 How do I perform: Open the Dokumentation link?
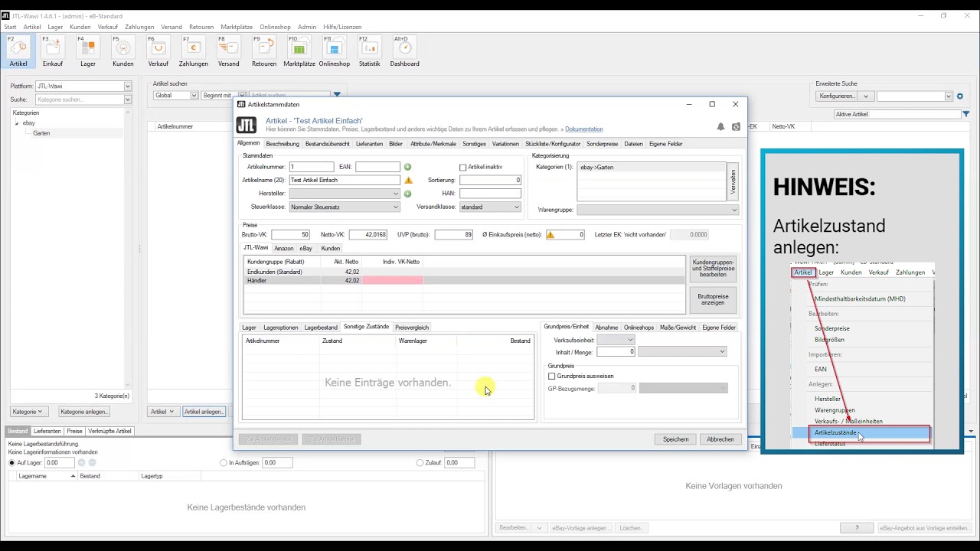click(583, 129)
